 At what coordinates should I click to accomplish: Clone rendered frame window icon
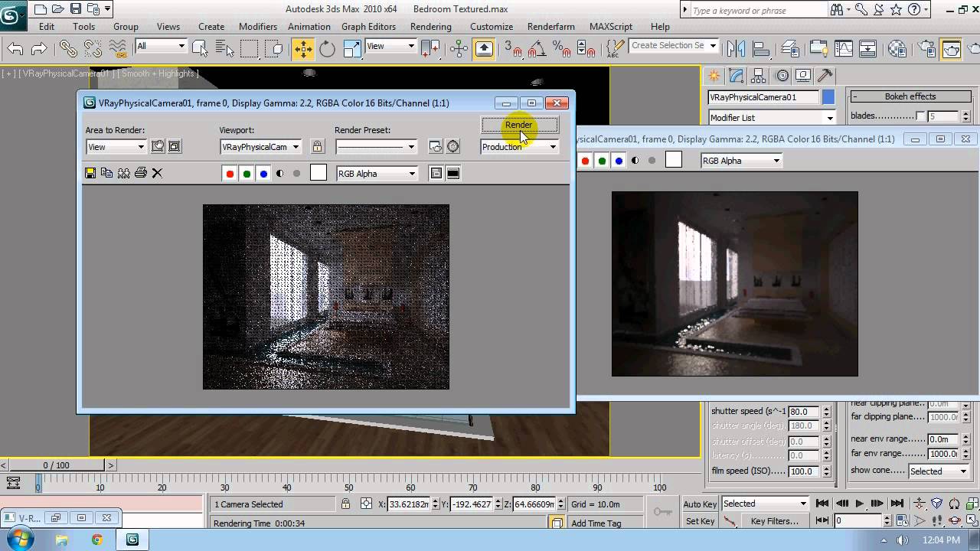pyautogui.click(x=124, y=173)
